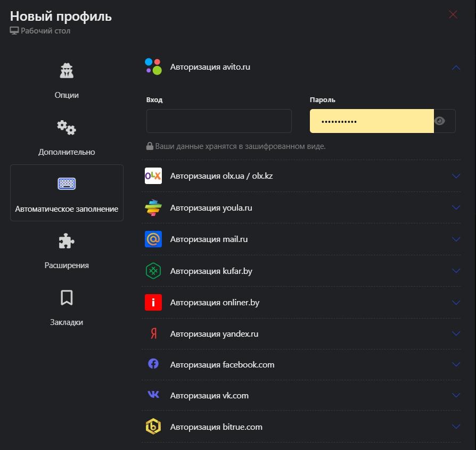Screen dimensions: 476x450
Task: Close the Новый профиль dialog
Action: point(453,14)
